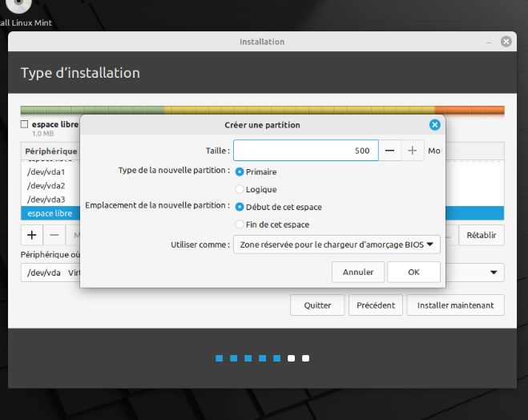Cancel with the Annuler button

[x=358, y=272]
